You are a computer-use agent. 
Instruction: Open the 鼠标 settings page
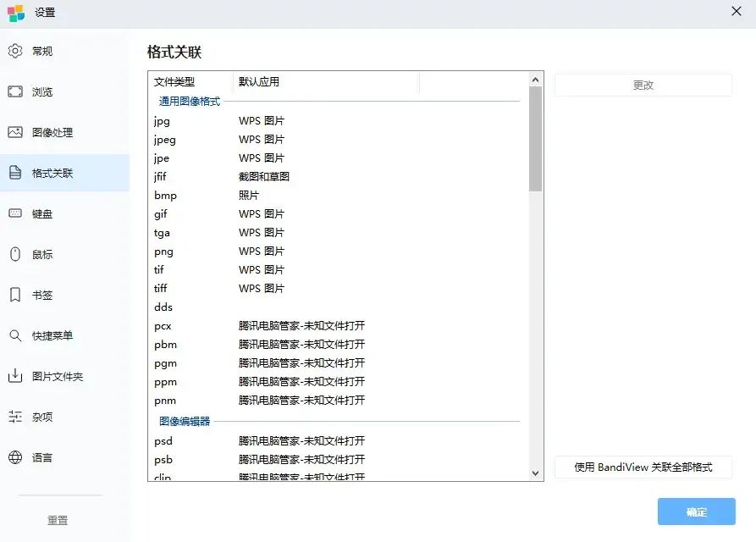[64, 254]
